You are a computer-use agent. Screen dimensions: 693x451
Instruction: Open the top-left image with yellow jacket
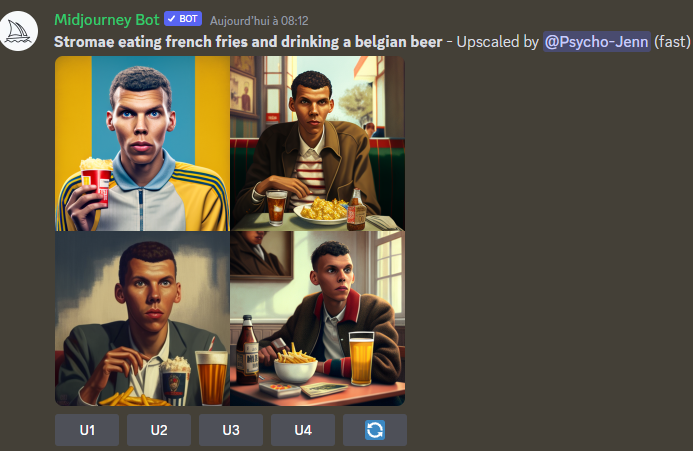(x=142, y=143)
